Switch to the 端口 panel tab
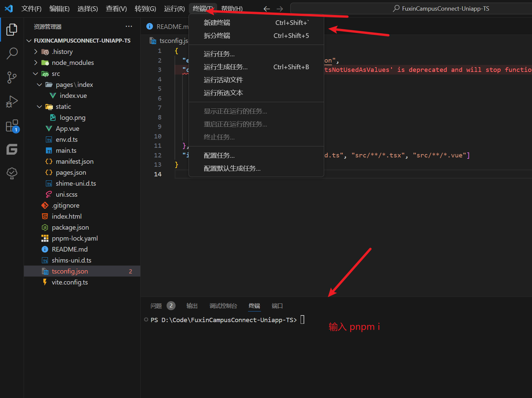 pyautogui.click(x=277, y=306)
